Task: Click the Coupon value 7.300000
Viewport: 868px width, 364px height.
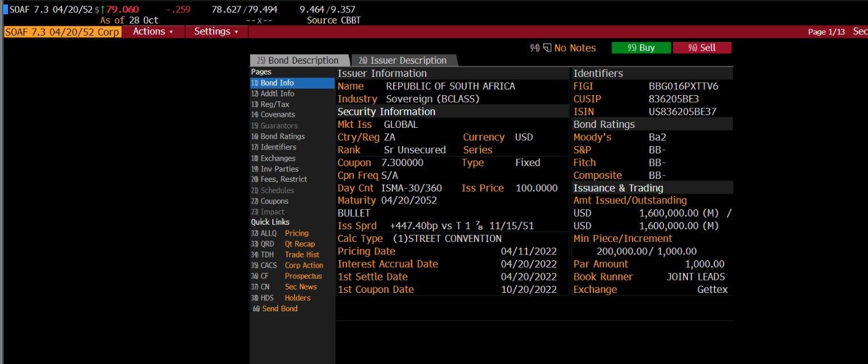Action: [x=402, y=163]
